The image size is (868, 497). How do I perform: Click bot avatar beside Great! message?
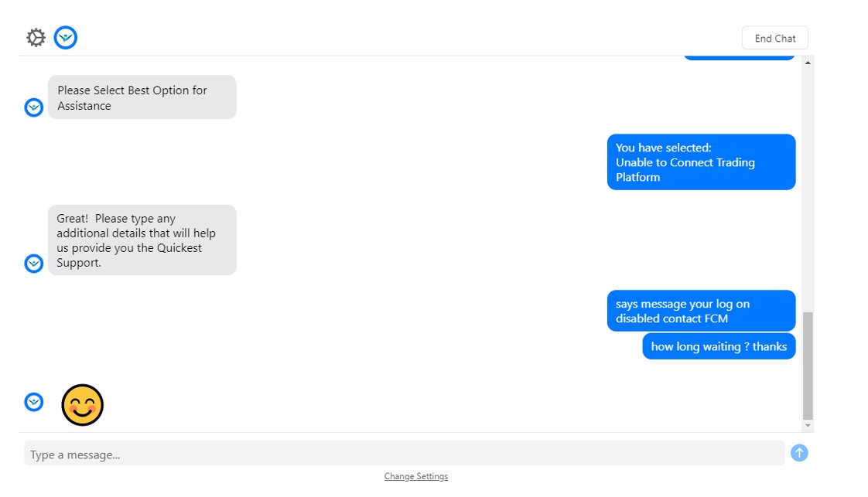click(x=34, y=263)
